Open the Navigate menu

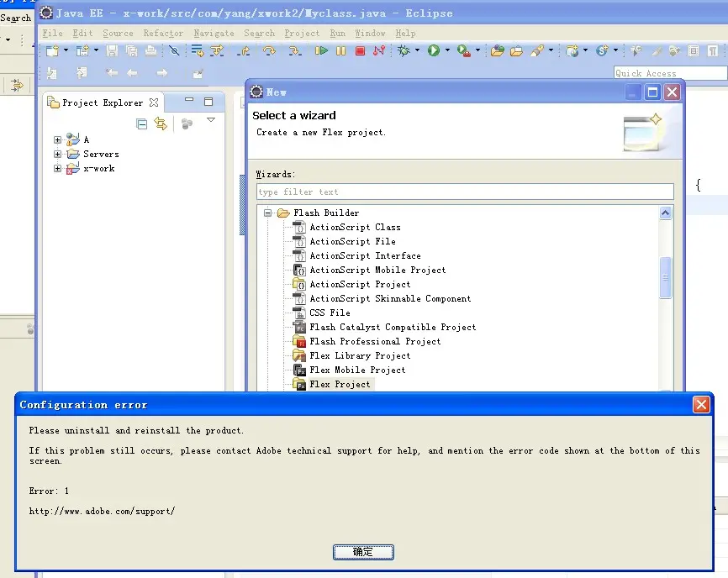pos(214,33)
